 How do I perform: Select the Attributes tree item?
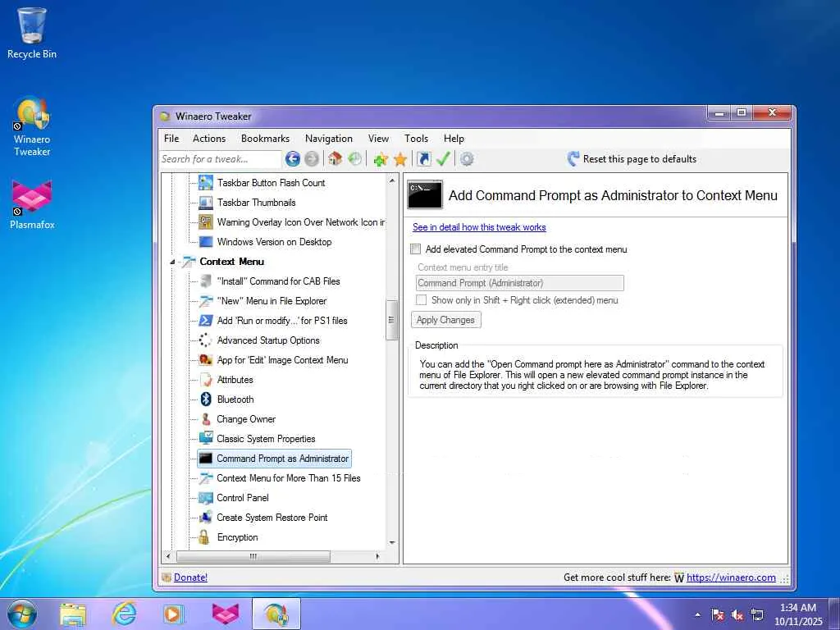(x=235, y=380)
